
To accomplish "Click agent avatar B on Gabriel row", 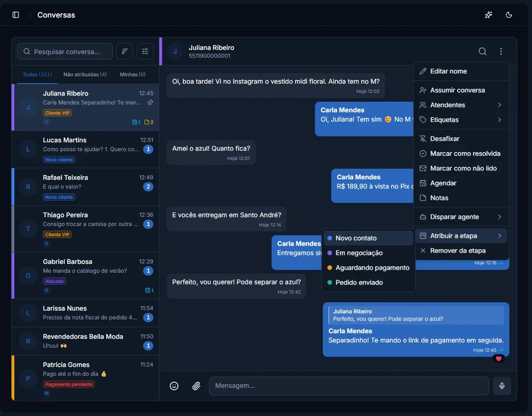I will click(x=47, y=290).
